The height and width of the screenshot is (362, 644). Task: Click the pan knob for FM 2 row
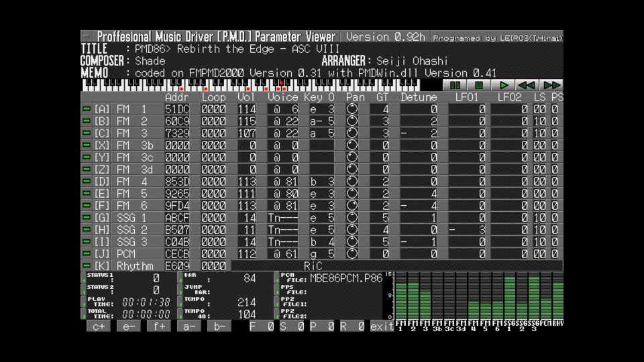pyautogui.click(x=352, y=121)
